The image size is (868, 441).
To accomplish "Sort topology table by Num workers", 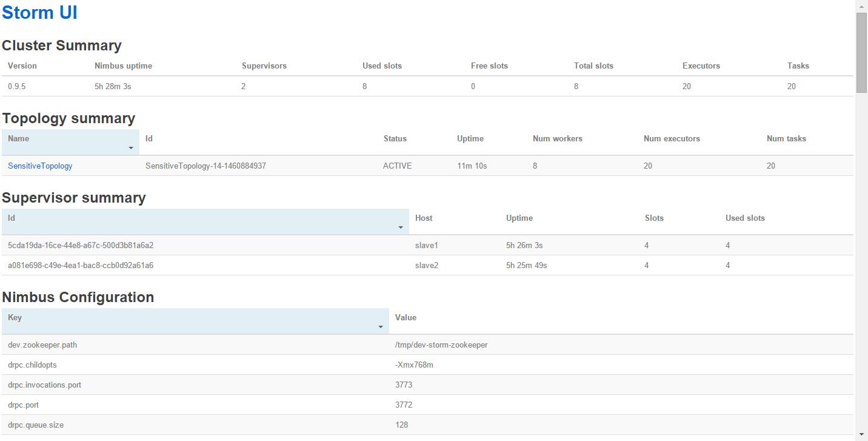I will pos(557,139).
